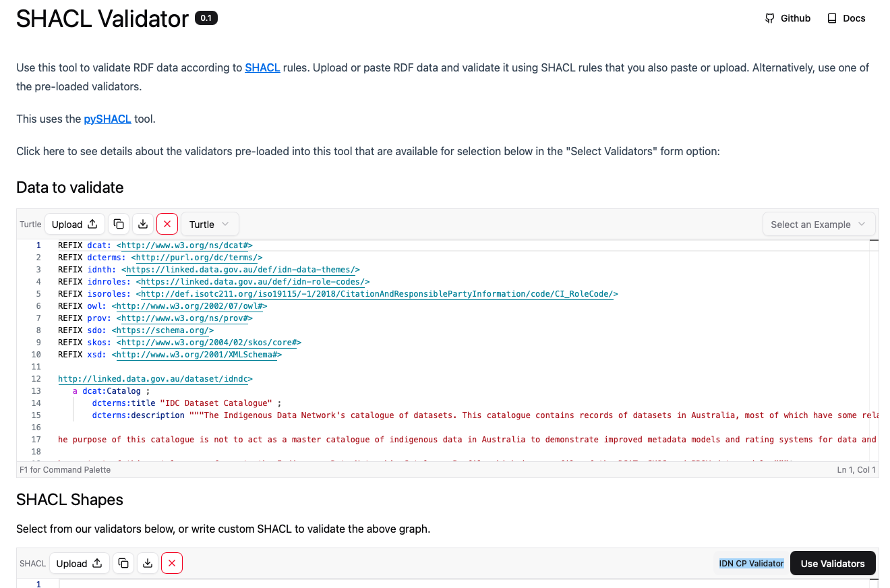Download the Data to validate editor contents
890x588 pixels.
(x=143, y=224)
